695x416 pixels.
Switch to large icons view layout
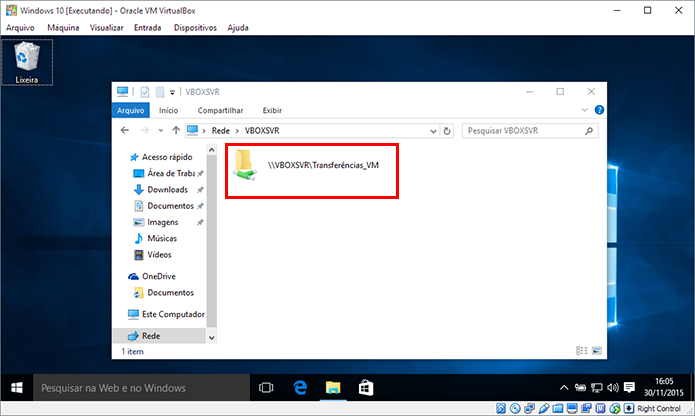[597, 351]
